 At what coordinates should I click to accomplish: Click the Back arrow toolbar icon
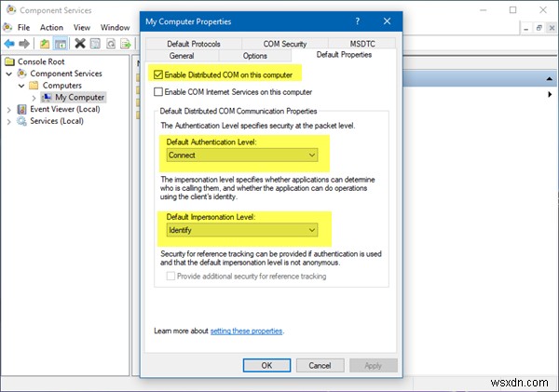coord(9,44)
